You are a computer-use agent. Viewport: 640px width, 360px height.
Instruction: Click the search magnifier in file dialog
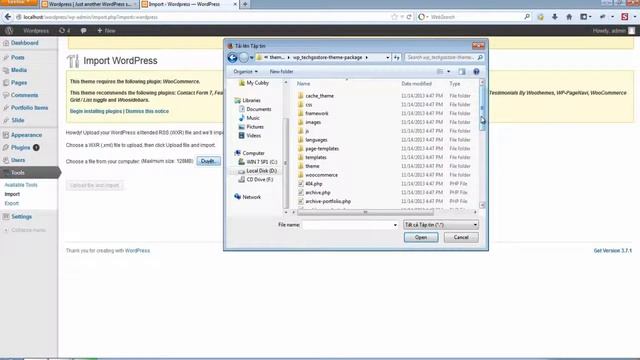(x=480, y=58)
